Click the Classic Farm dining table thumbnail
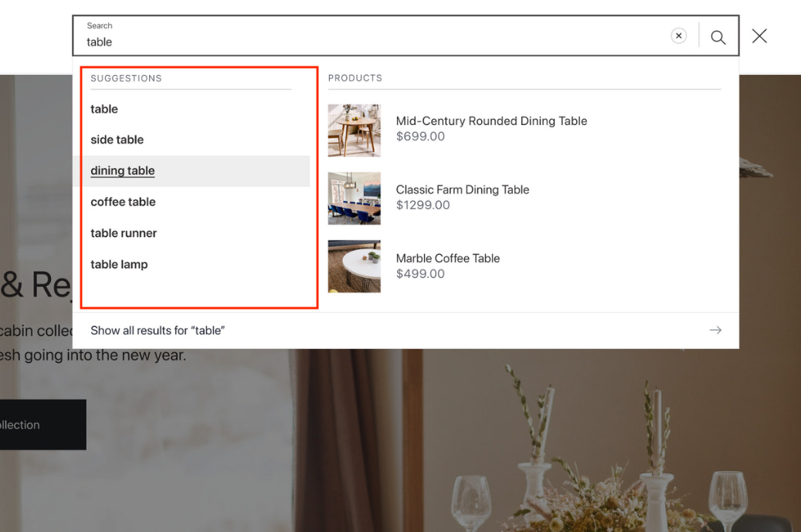 354,198
